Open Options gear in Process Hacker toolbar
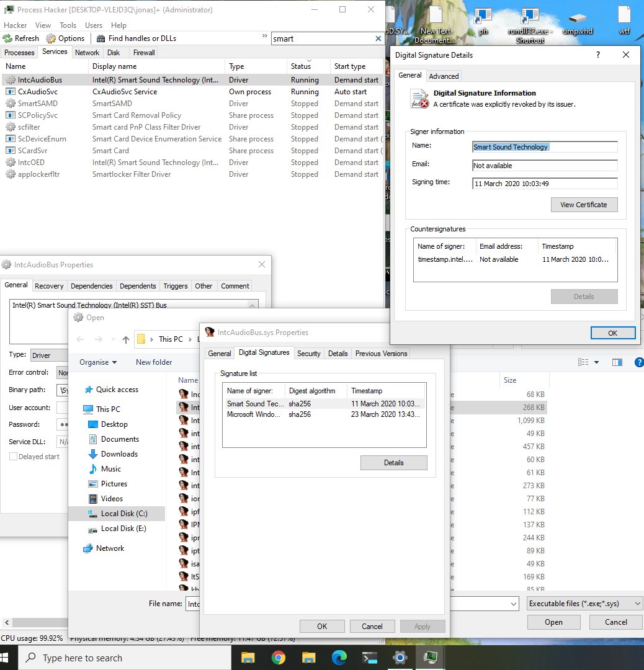 (x=51, y=38)
